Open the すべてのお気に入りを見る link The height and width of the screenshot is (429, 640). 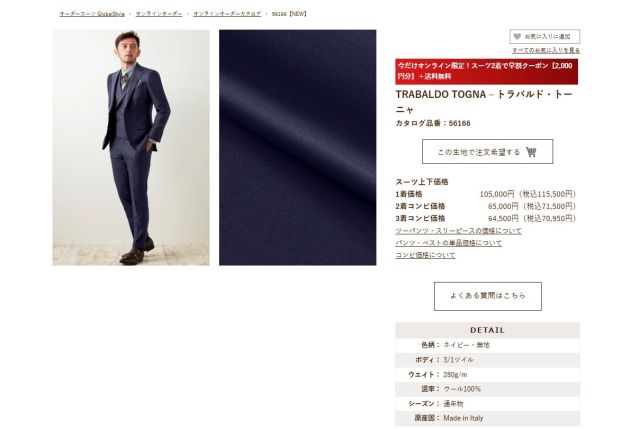click(x=546, y=50)
